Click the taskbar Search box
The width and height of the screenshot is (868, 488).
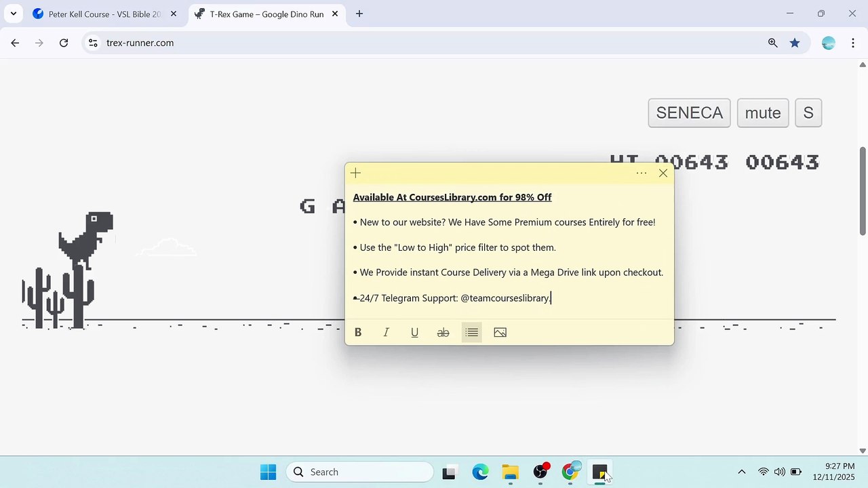[360, 472]
